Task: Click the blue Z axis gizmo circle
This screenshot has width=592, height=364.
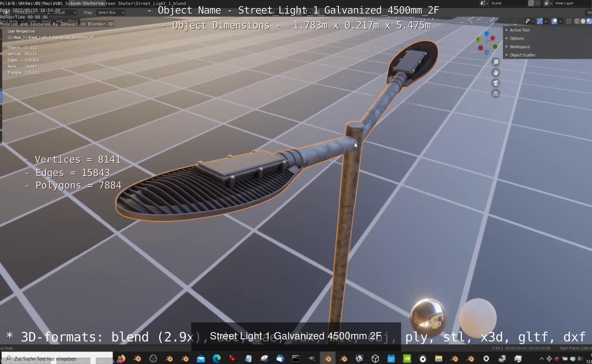Action: click(x=487, y=34)
